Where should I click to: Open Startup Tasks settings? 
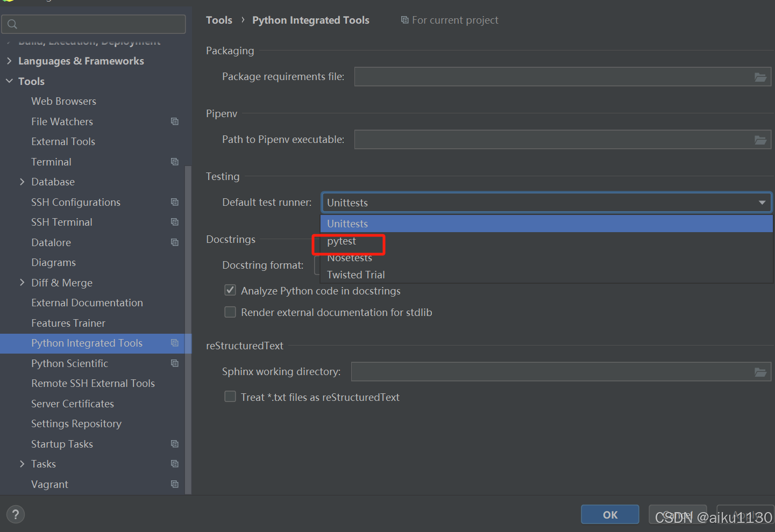tap(62, 444)
